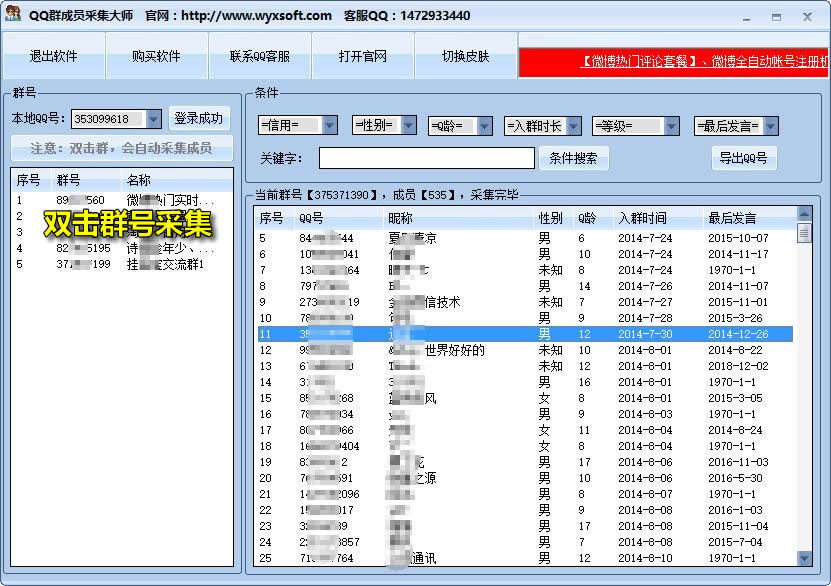The height and width of the screenshot is (586, 831).
Task: Open the 微博热门评论套餐 red banner link
Action: pyautogui.click(x=674, y=62)
